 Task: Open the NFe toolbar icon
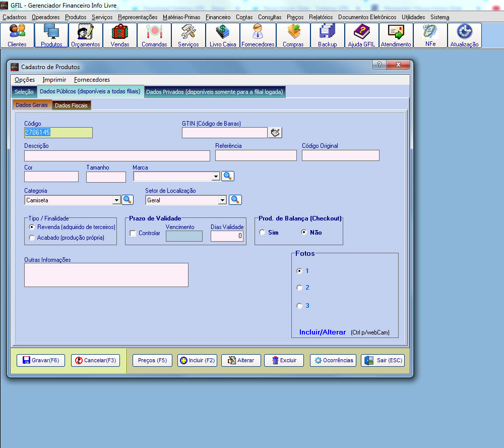pyautogui.click(x=430, y=35)
